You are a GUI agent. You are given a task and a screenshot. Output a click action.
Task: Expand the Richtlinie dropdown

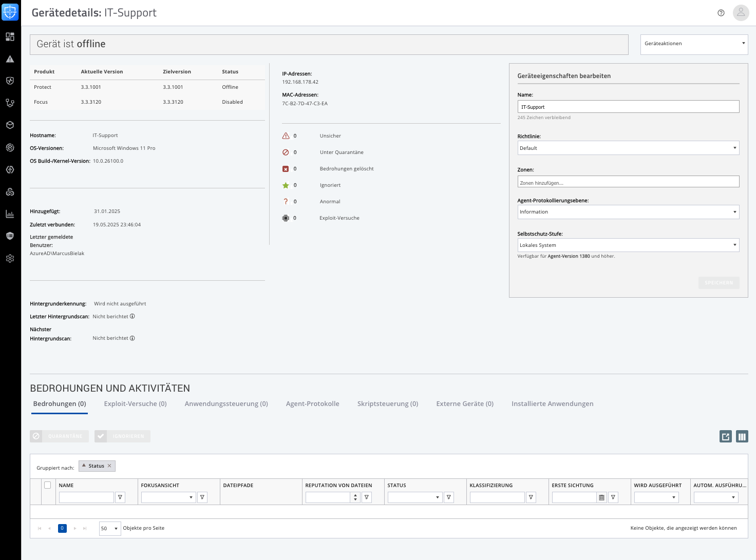[x=628, y=148]
